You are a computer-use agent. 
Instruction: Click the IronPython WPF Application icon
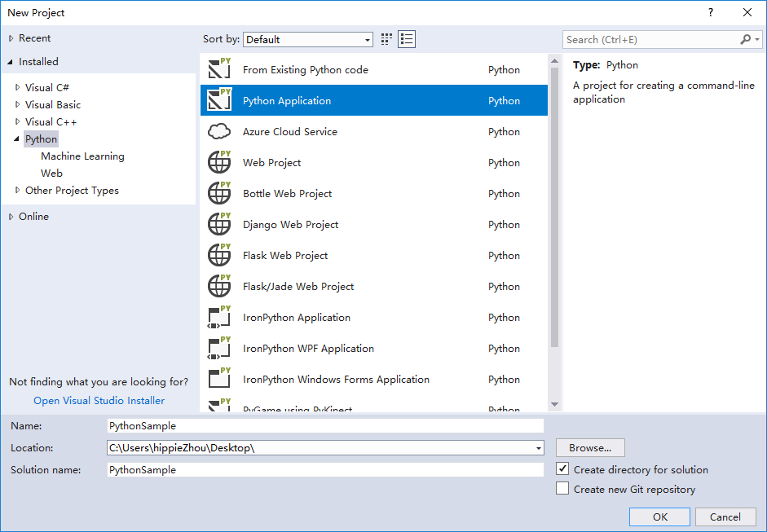point(219,348)
